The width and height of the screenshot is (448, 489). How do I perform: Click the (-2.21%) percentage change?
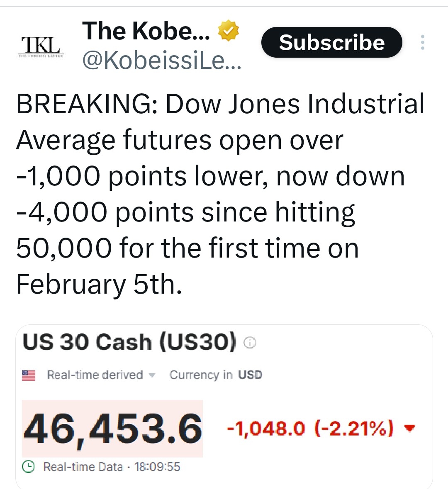[x=354, y=428]
